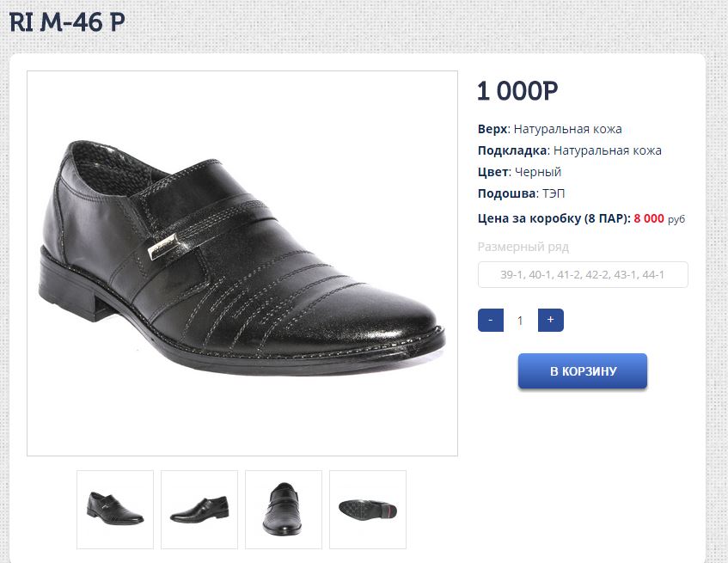728x563 pixels.
Task: Click the "Цвет: Черный" attribute line
Action: click(x=519, y=172)
